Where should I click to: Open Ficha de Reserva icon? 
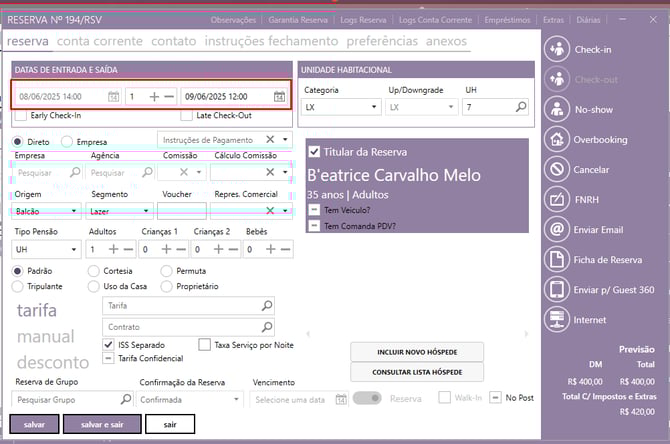557,260
